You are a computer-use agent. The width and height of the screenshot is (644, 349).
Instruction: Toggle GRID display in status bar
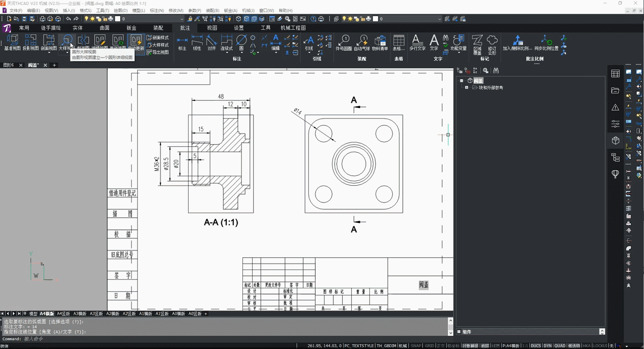[x=430, y=346]
